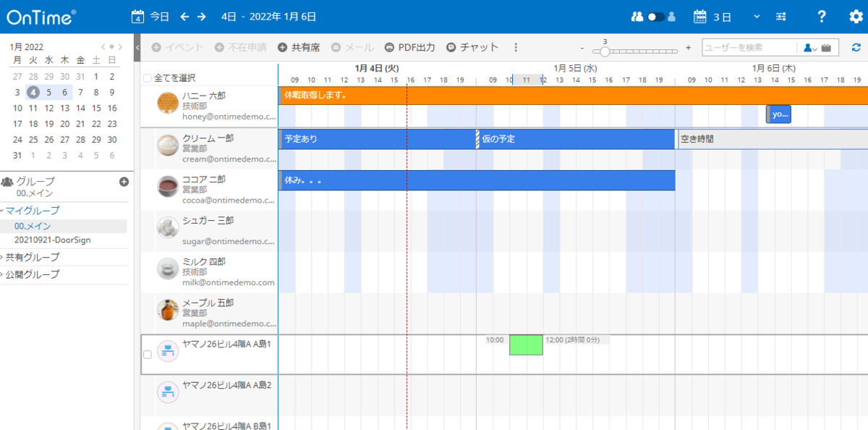Image resolution: width=868 pixels, height=430 pixels.
Task: Click the OnTime logo
Action: point(41,17)
